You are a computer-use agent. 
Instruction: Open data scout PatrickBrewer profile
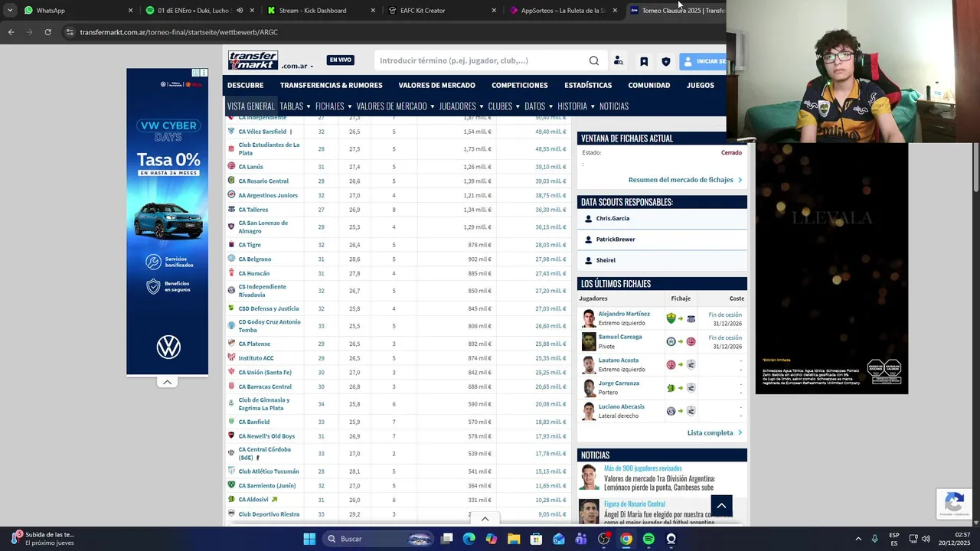click(616, 240)
